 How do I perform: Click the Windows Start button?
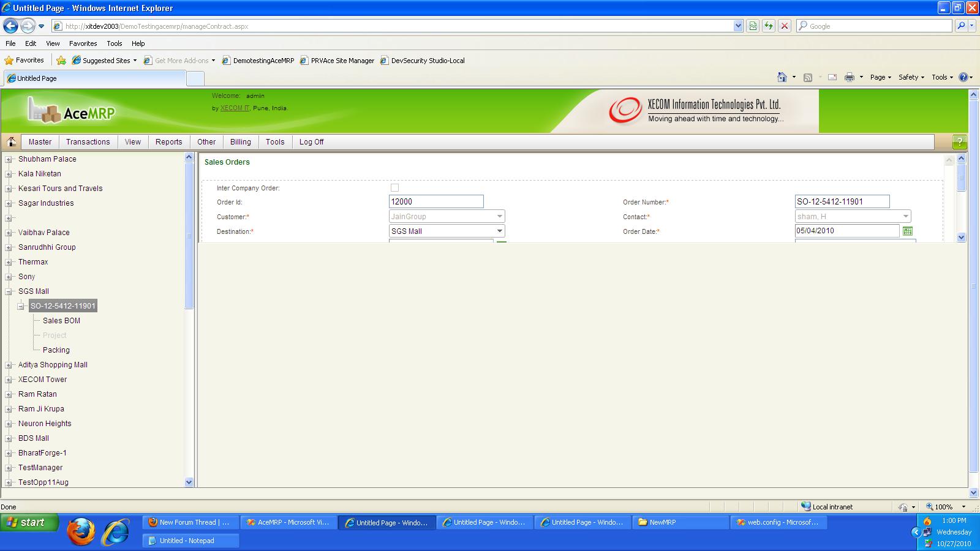tap(29, 522)
